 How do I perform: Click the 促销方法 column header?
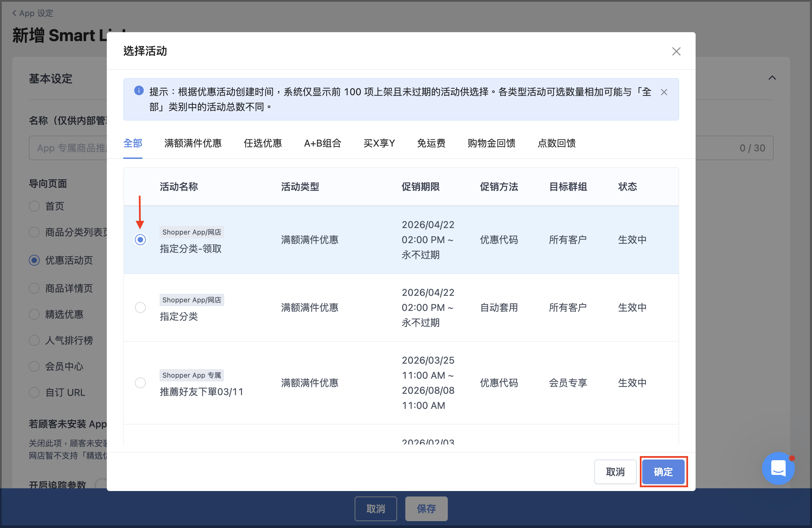(x=499, y=187)
